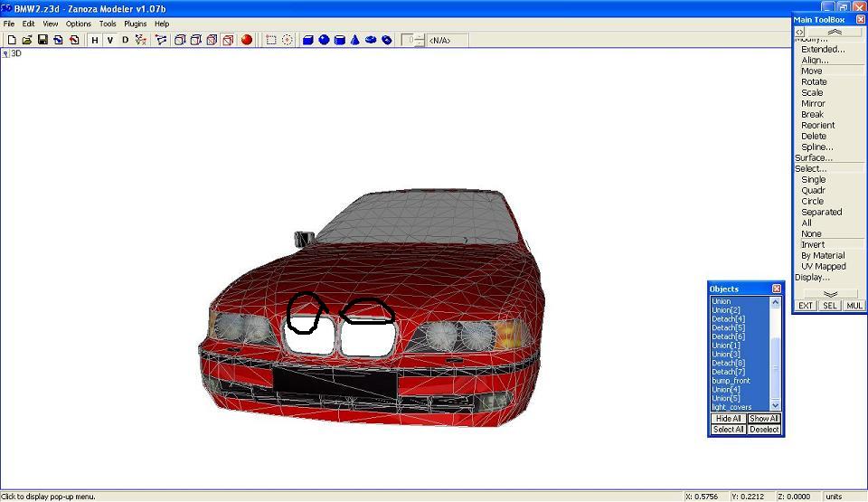868x502 pixels.
Task: Create a cone primitive from toolbar
Action: [x=355, y=40]
